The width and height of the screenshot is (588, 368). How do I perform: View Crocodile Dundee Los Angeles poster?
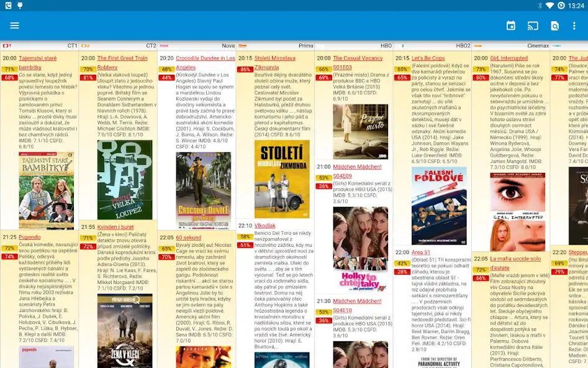click(x=203, y=190)
